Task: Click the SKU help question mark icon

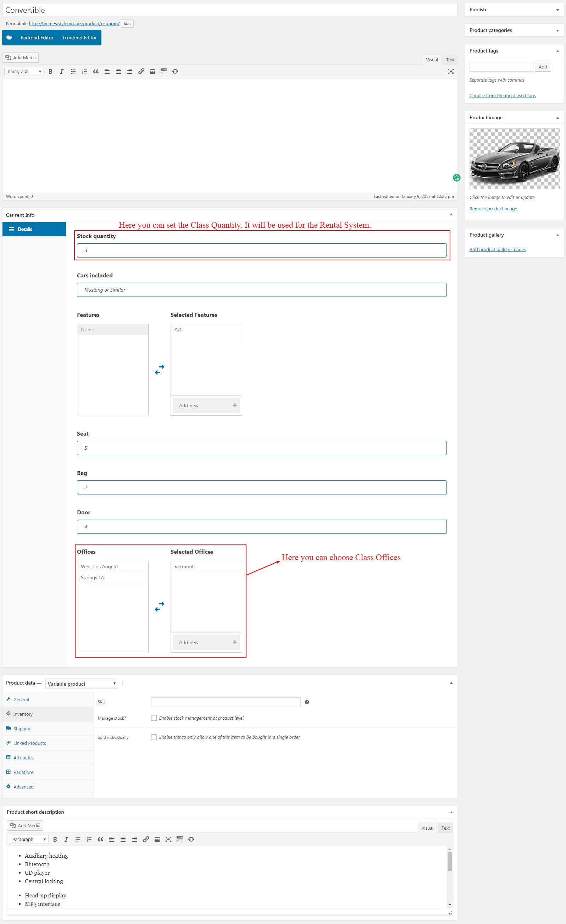Action: (307, 702)
